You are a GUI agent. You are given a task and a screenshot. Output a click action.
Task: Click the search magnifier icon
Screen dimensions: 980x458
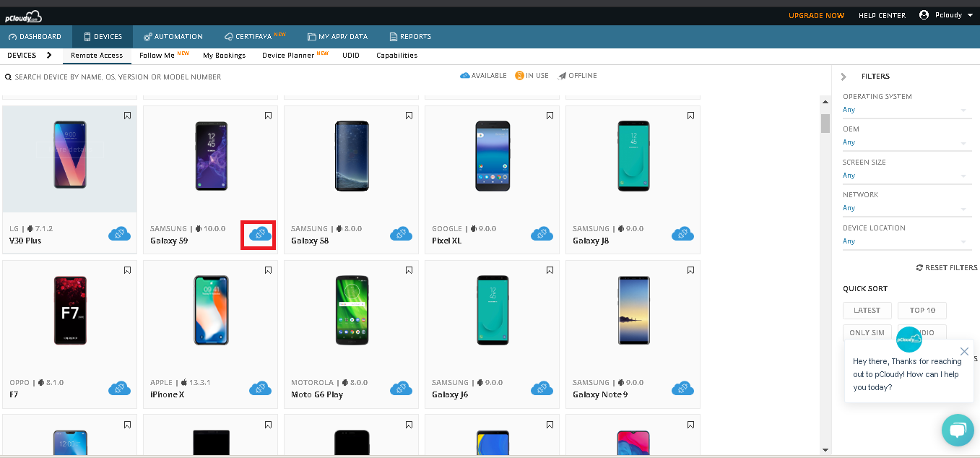click(9, 77)
